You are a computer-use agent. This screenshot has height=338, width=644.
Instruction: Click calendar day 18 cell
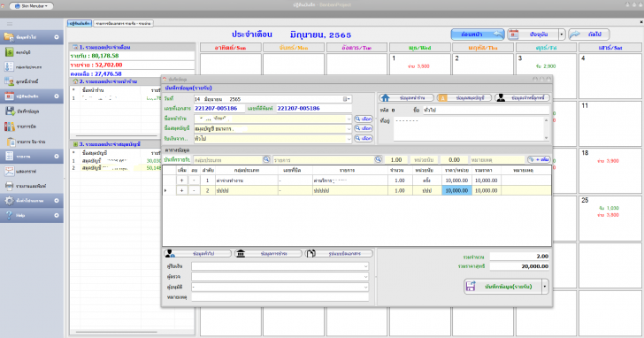(610, 171)
